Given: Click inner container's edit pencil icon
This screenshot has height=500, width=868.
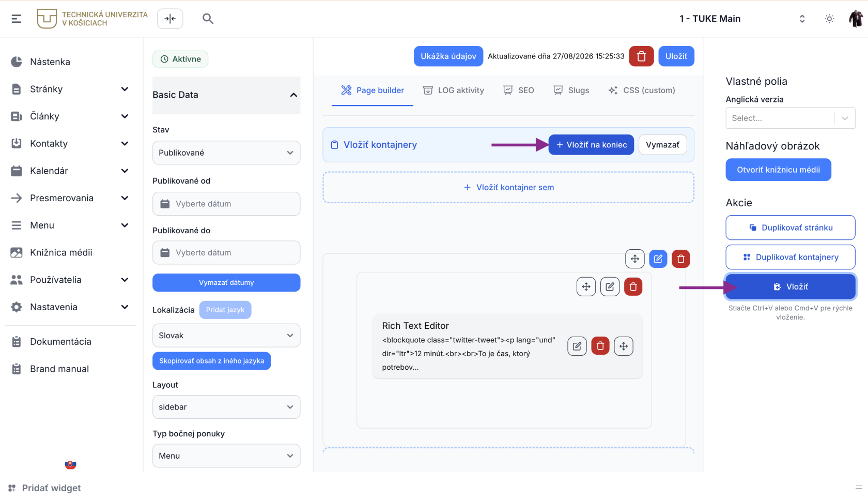Looking at the screenshot, I should (x=610, y=287).
